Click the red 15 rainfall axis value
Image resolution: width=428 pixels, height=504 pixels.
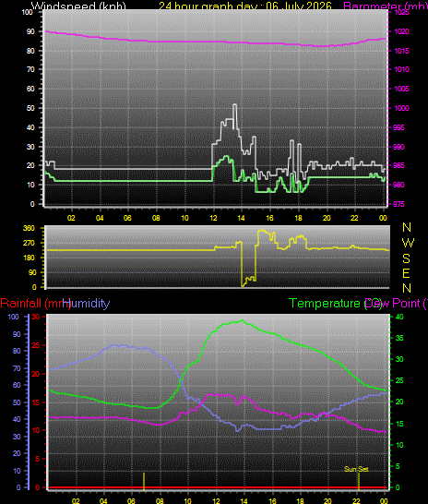coord(36,402)
